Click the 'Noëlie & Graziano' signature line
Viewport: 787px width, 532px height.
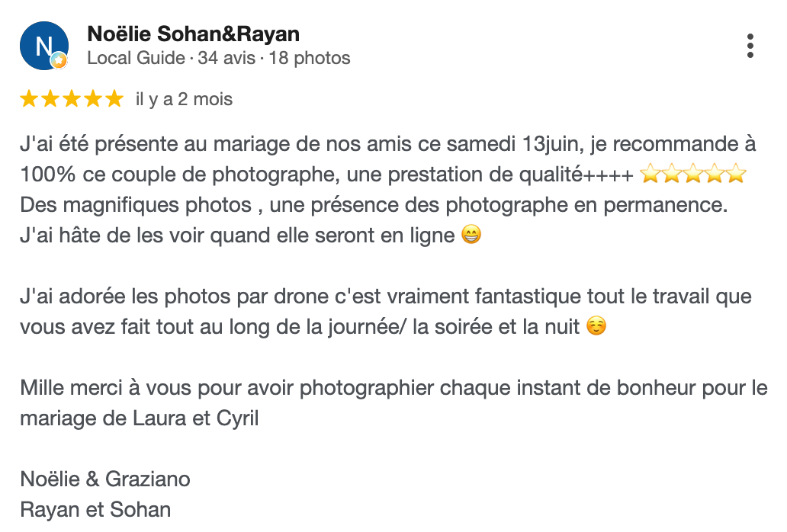coord(105,479)
